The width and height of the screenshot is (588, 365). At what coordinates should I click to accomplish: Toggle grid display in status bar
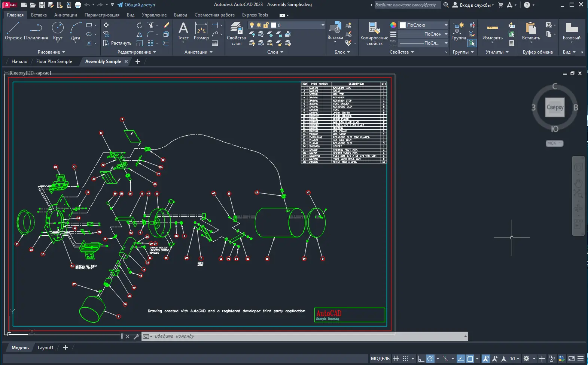[396, 359]
